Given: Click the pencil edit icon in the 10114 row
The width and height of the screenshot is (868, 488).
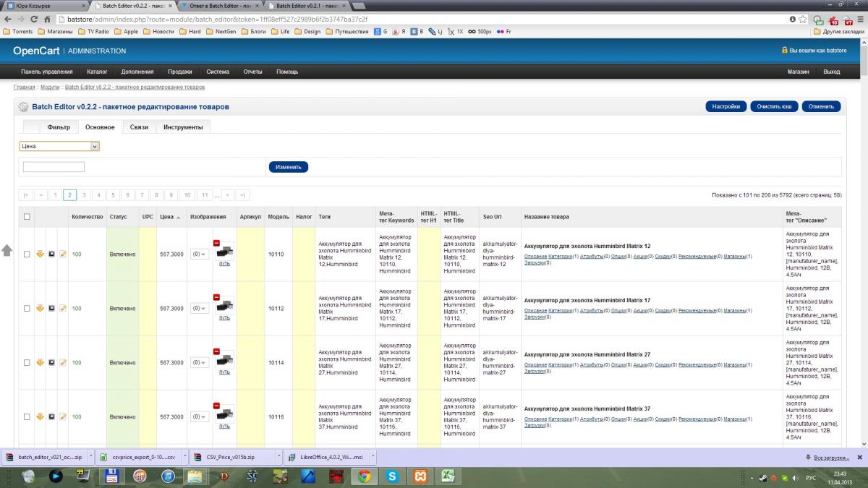Looking at the screenshot, I should click(63, 363).
